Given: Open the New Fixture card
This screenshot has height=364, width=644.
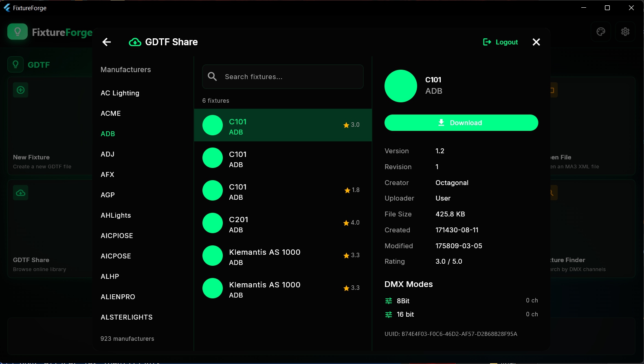Looking at the screenshot, I should 51,126.
